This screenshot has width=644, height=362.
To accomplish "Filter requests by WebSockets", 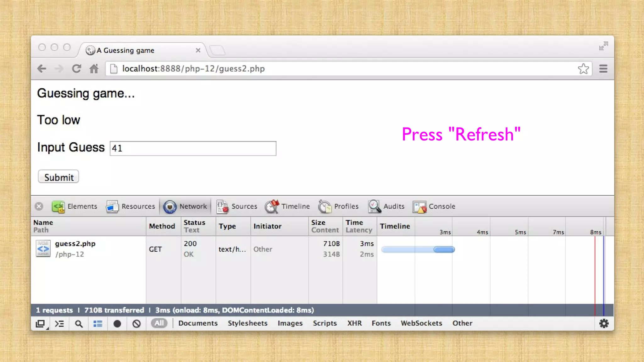I will pyautogui.click(x=421, y=323).
